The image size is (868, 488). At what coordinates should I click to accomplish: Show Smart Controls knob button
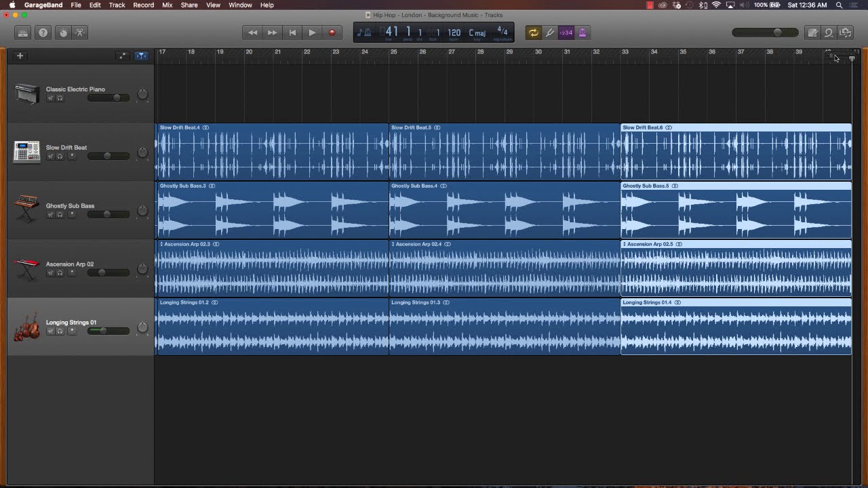pyautogui.click(x=64, y=33)
